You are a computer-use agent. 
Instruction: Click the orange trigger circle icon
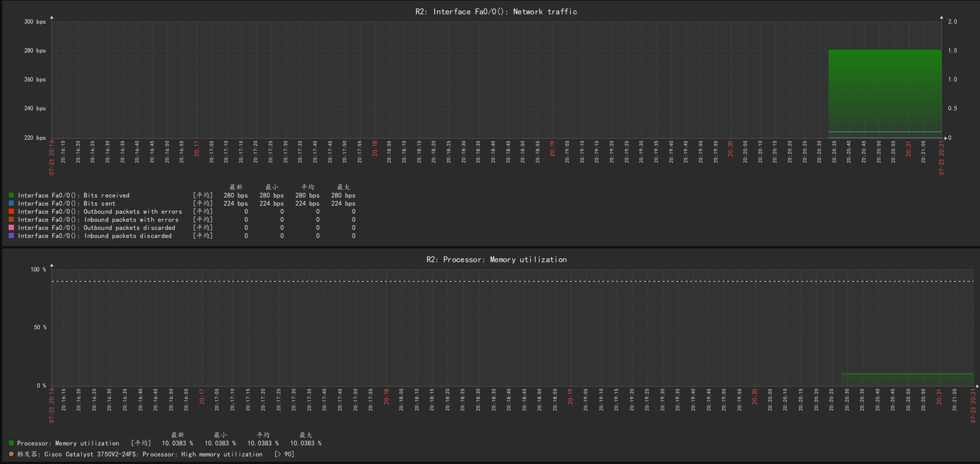[x=11, y=454]
